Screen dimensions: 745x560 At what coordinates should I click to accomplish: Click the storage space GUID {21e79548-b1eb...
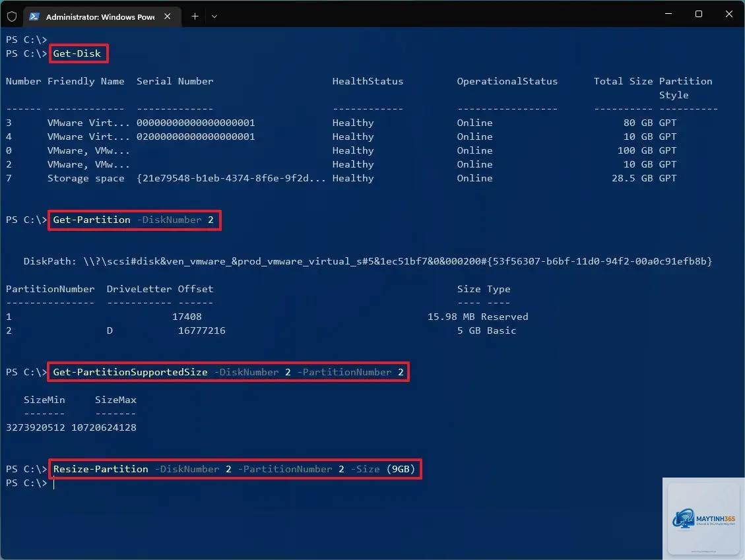pos(231,178)
